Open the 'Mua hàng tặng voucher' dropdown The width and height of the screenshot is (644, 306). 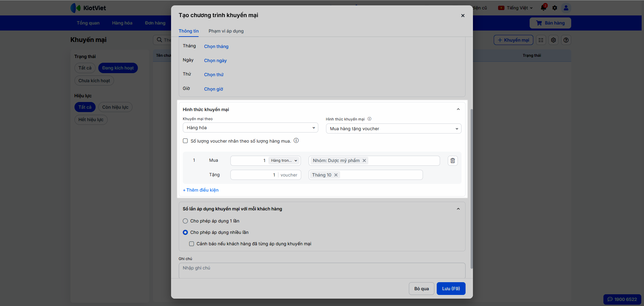pyautogui.click(x=393, y=129)
